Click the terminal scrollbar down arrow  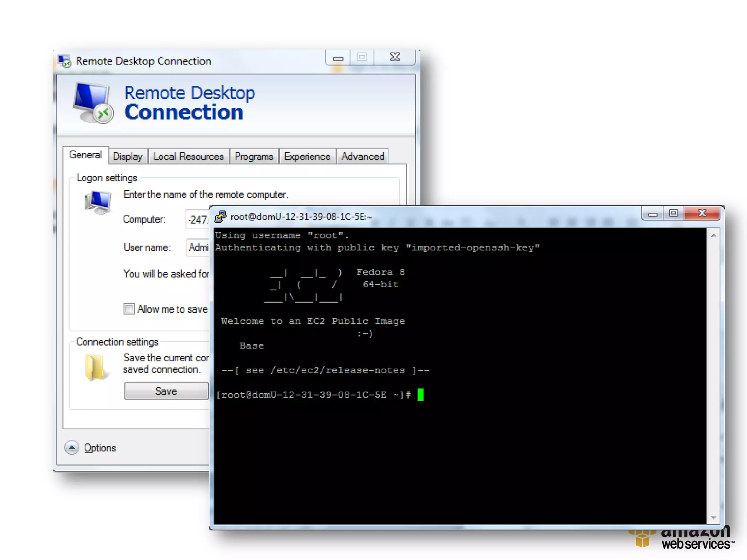[713, 518]
